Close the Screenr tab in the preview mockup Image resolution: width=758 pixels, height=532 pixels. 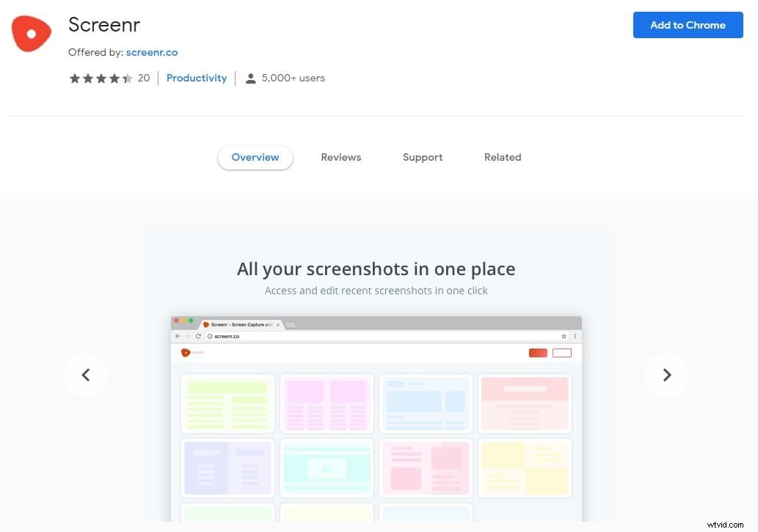pyautogui.click(x=278, y=324)
